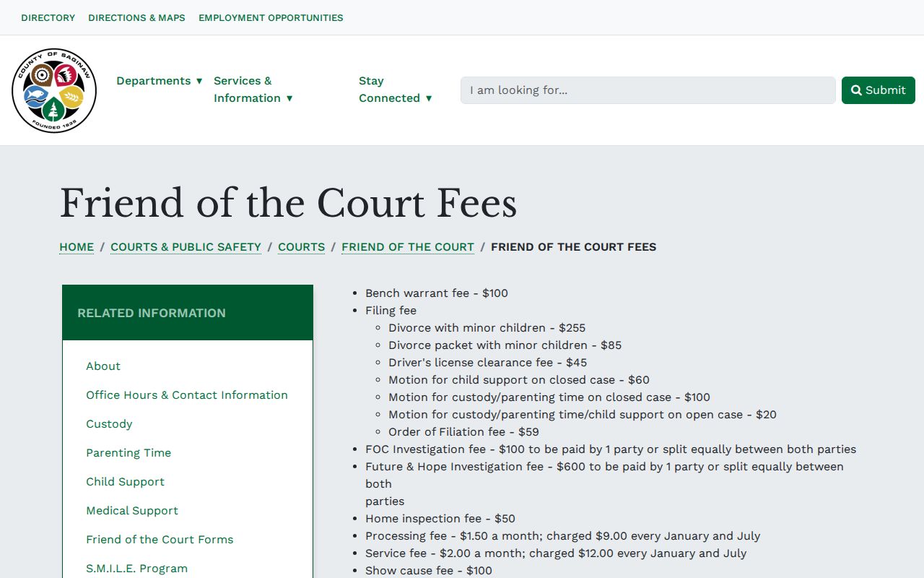
Task: Click the 'Processing fee - $1.50 a month' line
Action: click(562, 536)
